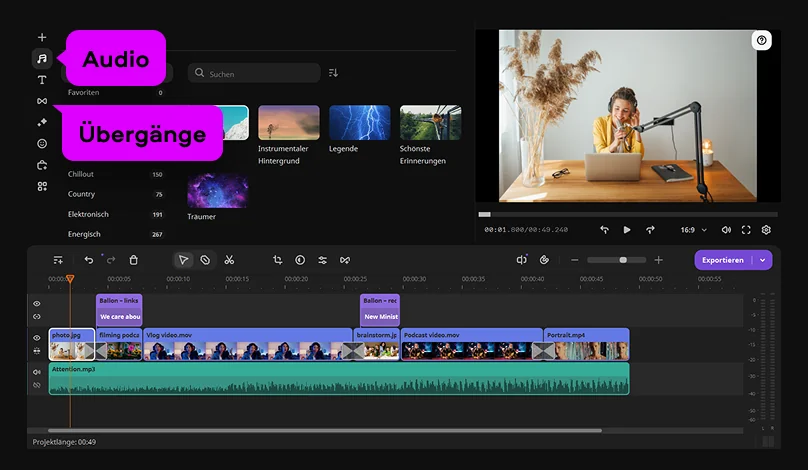The height and width of the screenshot is (470, 808).
Task: Click the crop tool in timeline toolbar
Action: click(x=278, y=260)
